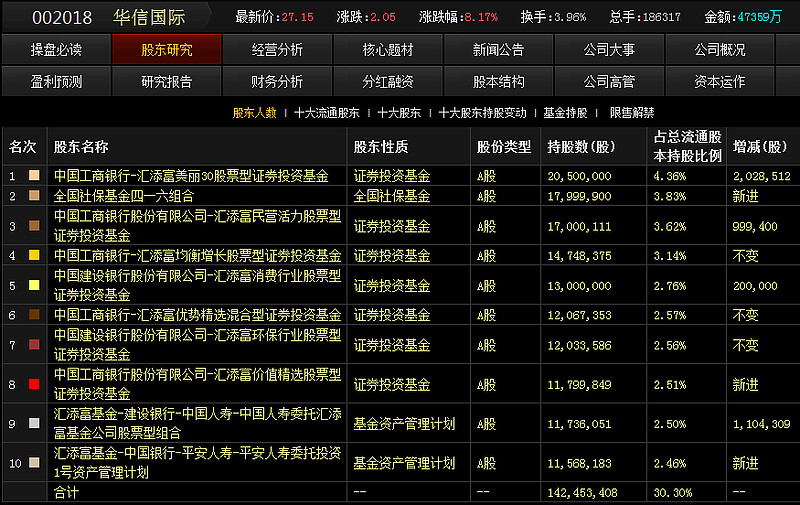The image size is (800, 505).
Task: Select shareholder 中国工商银行-汇添富美丽30股票型证券投资基金
Action: tap(191, 176)
